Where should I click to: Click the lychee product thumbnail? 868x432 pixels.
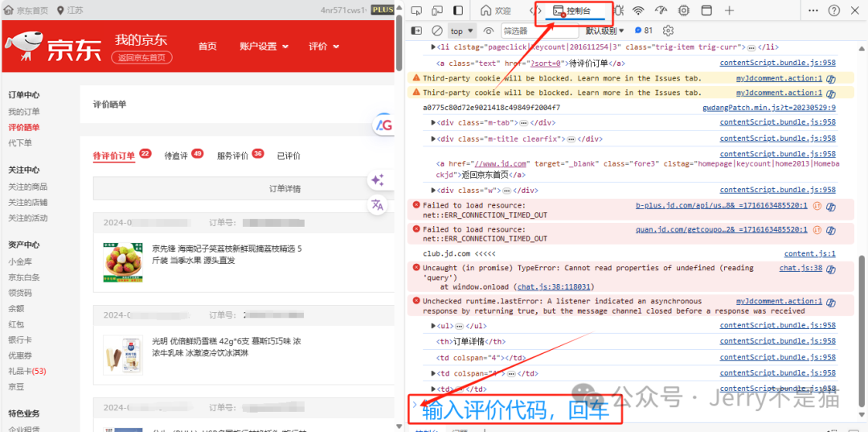(123, 262)
